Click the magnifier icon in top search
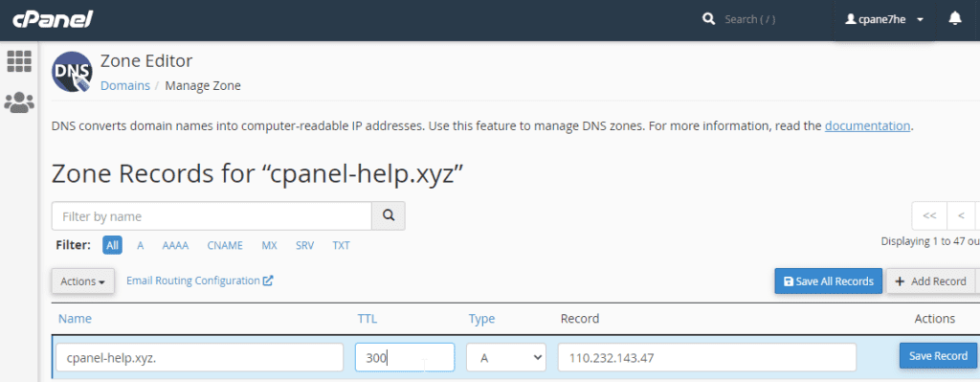This screenshot has width=980, height=382. (709, 19)
